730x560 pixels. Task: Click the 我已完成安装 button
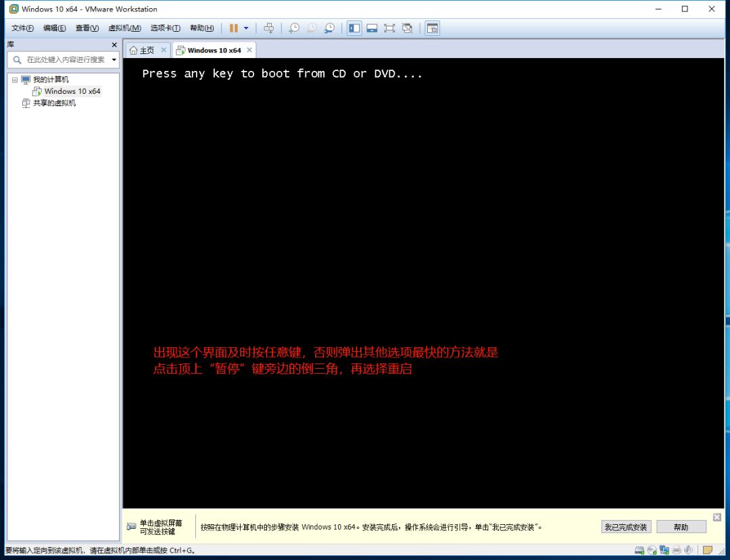pyautogui.click(x=626, y=527)
